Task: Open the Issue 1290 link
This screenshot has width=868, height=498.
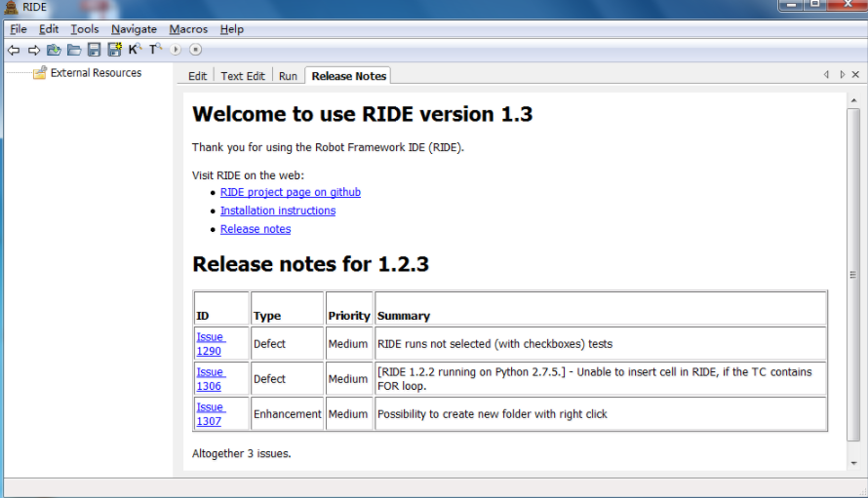Action: pyautogui.click(x=210, y=344)
